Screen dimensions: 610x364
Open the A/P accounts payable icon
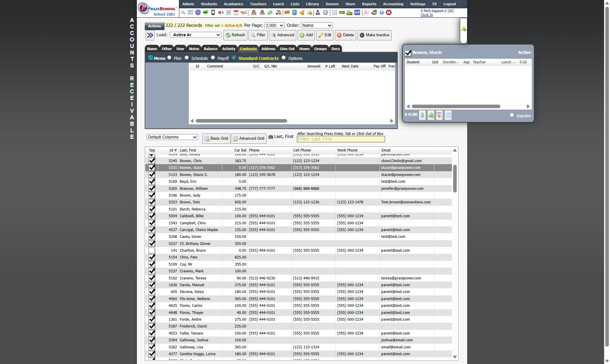pos(357,12)
